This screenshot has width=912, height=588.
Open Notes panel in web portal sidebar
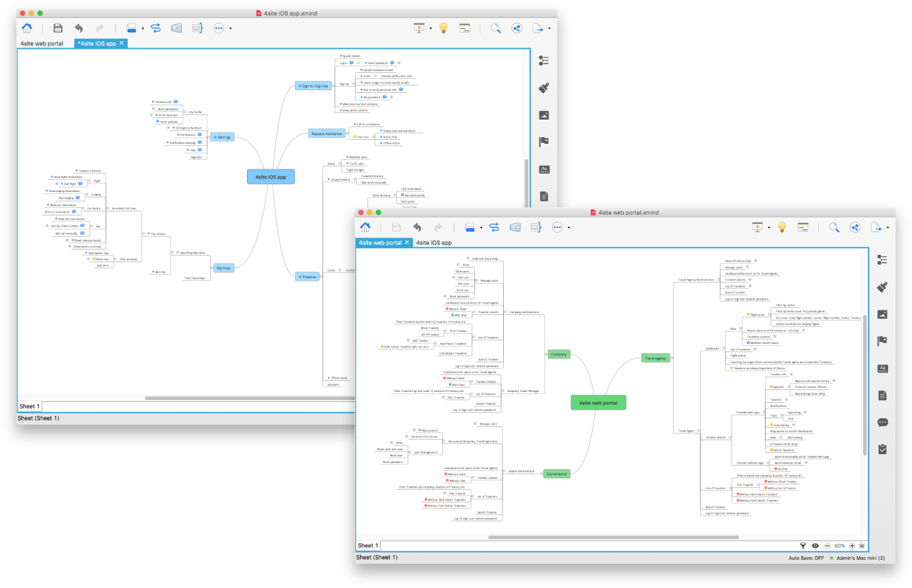(882, 395)
